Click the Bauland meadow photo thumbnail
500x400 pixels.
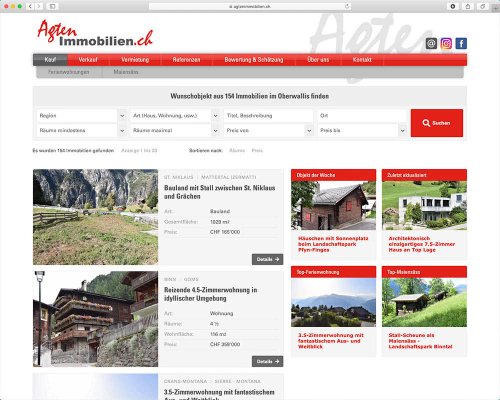95,217
